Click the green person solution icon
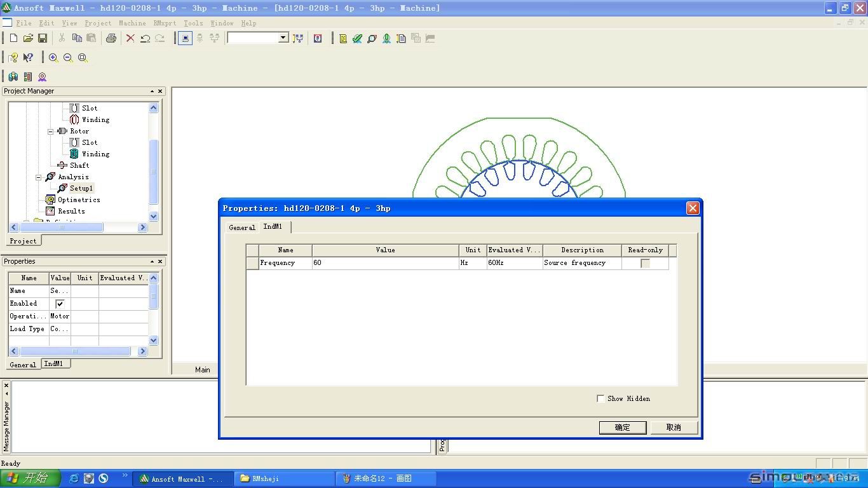 [x=386, y=38]
